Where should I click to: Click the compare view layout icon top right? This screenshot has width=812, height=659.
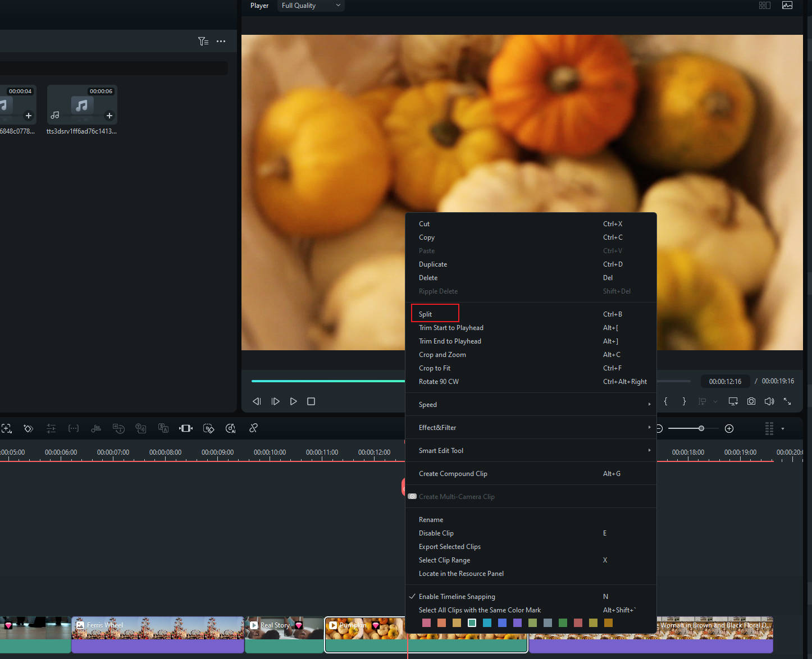[765, 5]
